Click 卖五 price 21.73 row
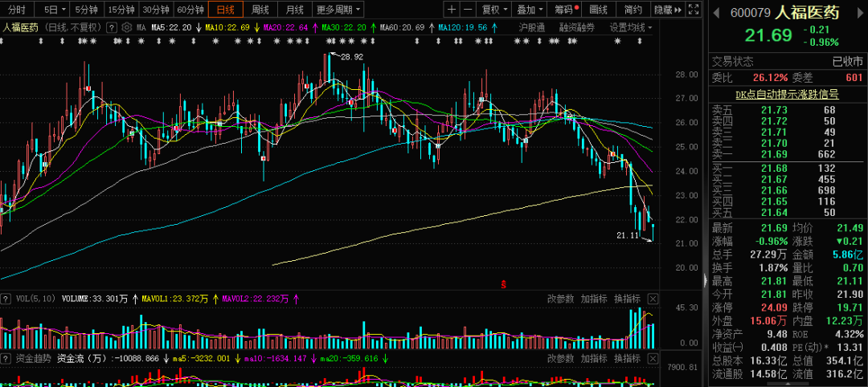The width and height of the screenshot is (868, 387). coord(787,109)
